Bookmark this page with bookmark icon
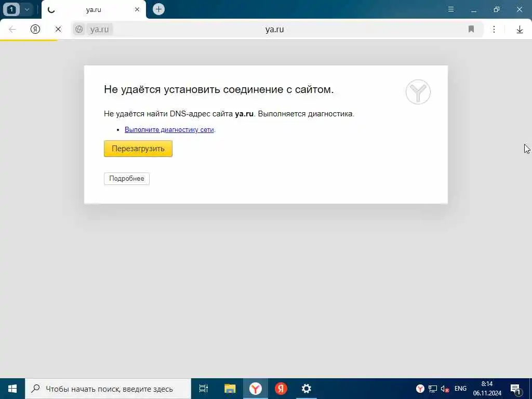Viewport: 532px width, 399px height. (471, 29)
